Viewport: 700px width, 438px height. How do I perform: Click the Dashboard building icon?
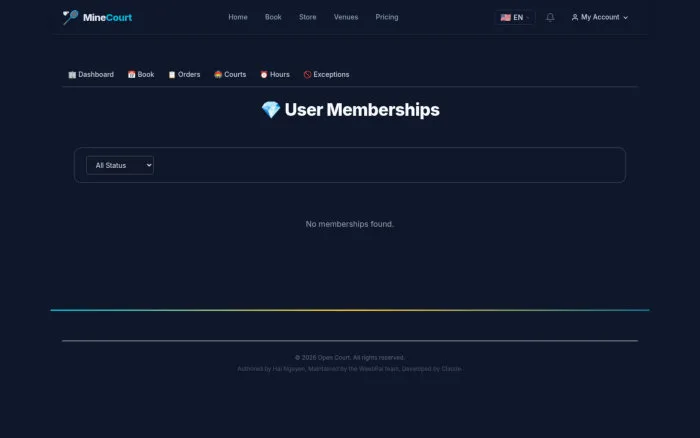[x=72, y=75]
